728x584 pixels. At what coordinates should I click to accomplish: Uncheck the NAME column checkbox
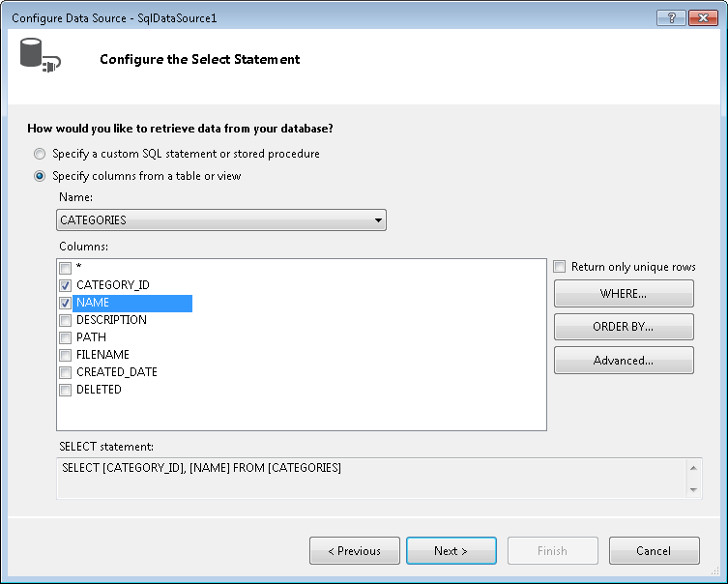[65, 303]
